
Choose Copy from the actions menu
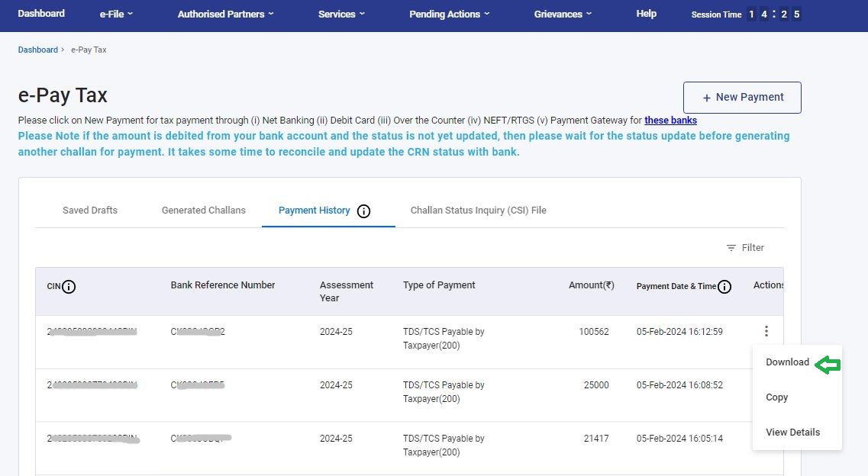(776, 397)
